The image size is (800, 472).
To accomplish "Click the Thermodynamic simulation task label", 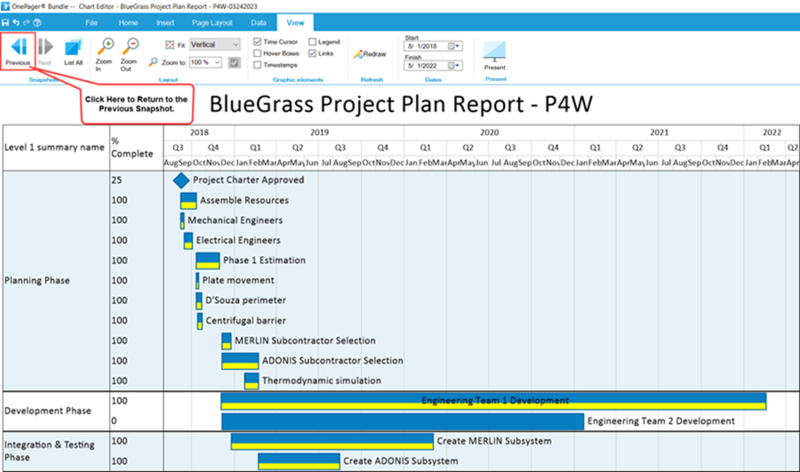I will click(x=321, y=381).
